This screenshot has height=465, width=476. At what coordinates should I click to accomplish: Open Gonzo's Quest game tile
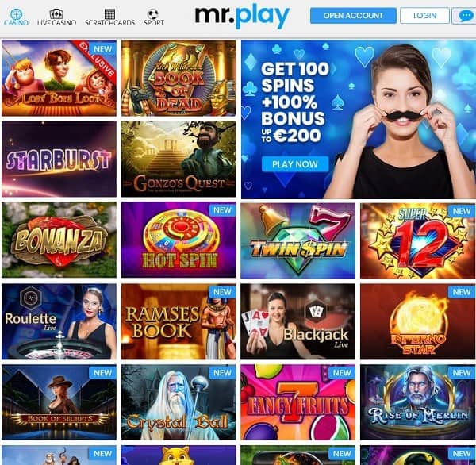coord(178,159)
